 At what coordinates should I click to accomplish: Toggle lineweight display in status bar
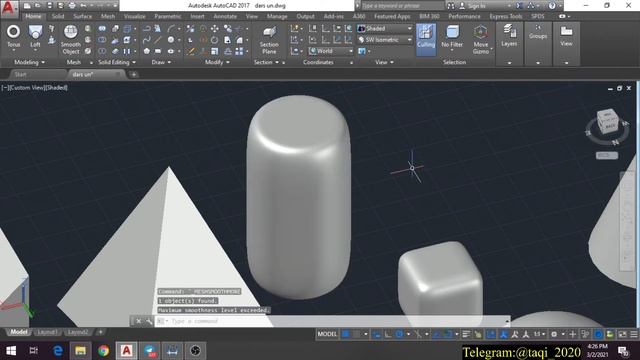(x=466, y=334)
